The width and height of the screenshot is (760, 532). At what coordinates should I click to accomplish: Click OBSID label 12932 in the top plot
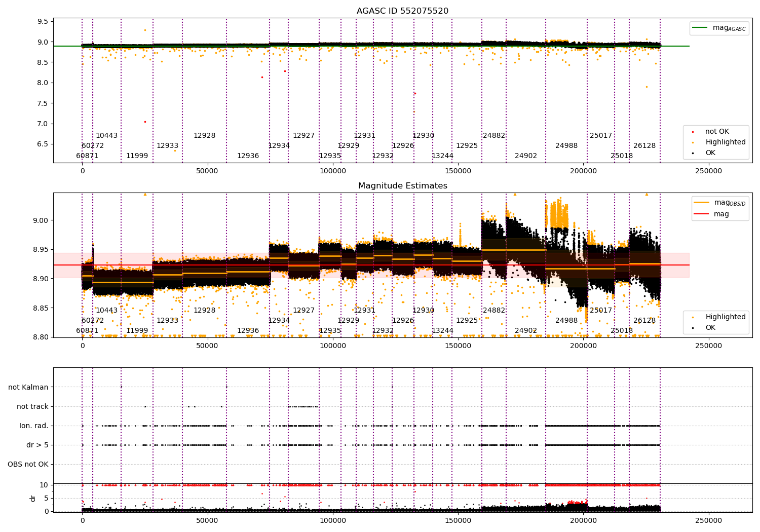[383, 156]
